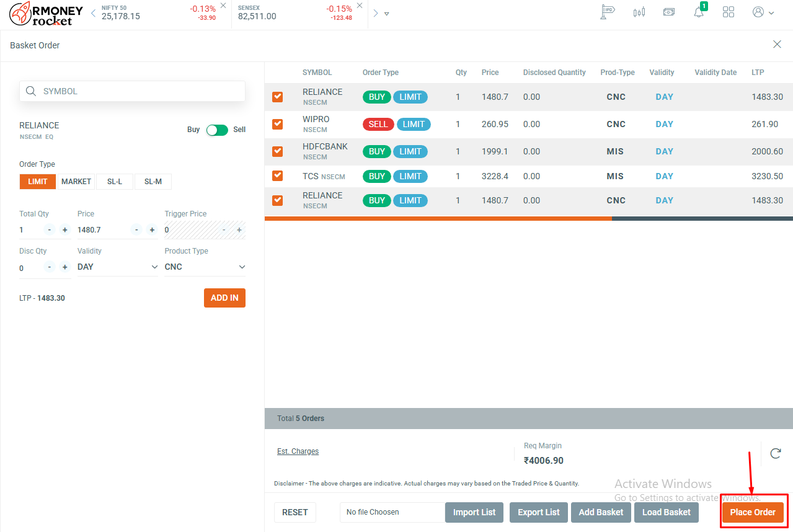Click the Total 5 Orders bar
Image resolution: width=793 pixels, height=532 pixels.
529,419
